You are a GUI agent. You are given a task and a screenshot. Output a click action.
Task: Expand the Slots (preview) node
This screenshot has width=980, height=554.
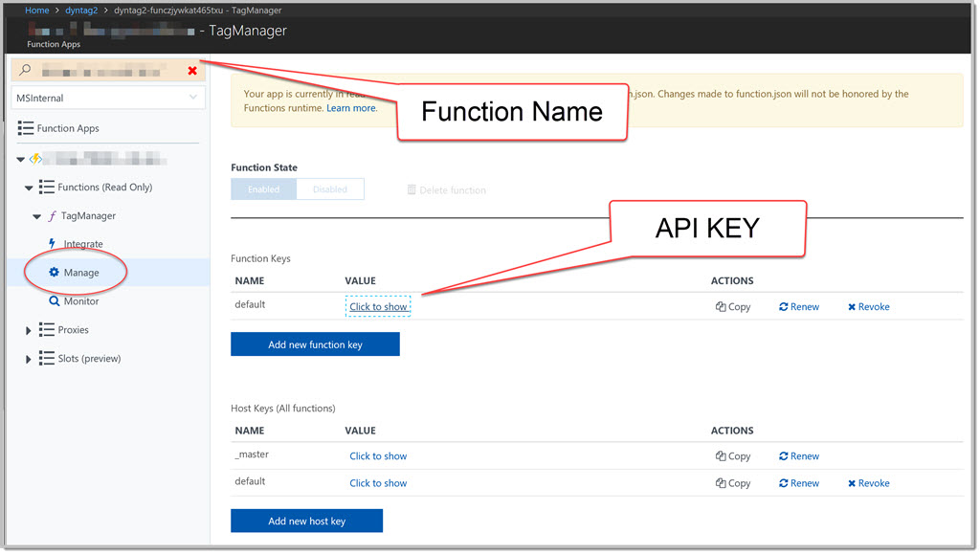pos(28,359)
